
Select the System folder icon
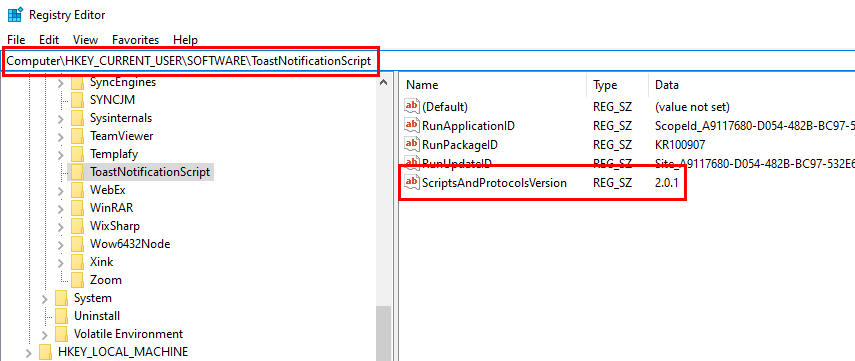(62, 298)
